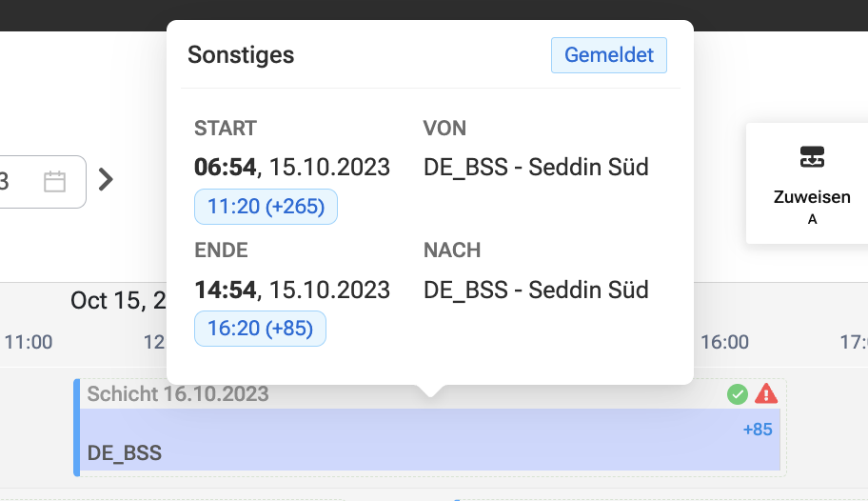This screenshot has height=501, width=868.
Task: Click the green checkmark status icon
Action: click(738, 394)
